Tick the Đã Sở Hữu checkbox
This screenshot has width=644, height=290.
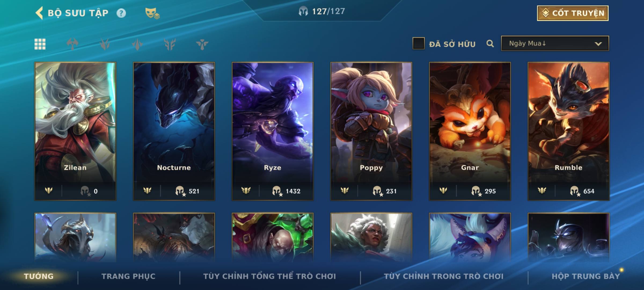pyautogui.click(x=418, y=44)
